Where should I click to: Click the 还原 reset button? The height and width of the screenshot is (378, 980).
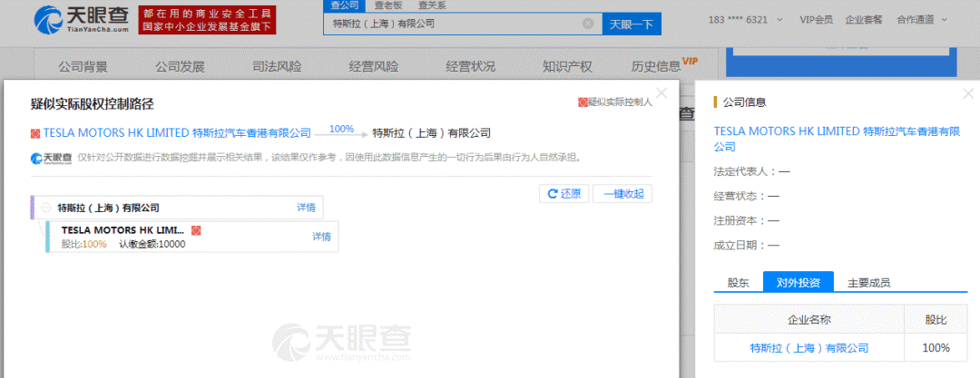point(563,194)
